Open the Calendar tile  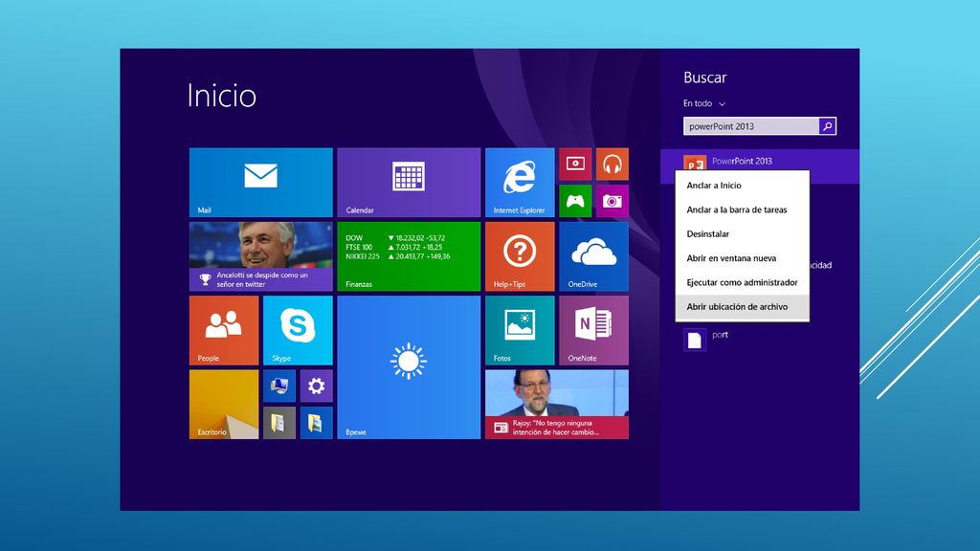point(409,183)
